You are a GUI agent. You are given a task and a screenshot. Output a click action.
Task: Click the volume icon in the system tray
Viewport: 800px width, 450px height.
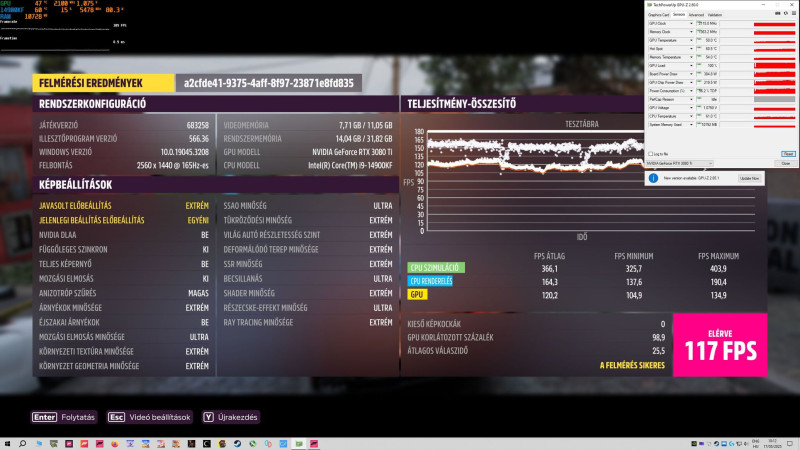(x=746, y=444)
